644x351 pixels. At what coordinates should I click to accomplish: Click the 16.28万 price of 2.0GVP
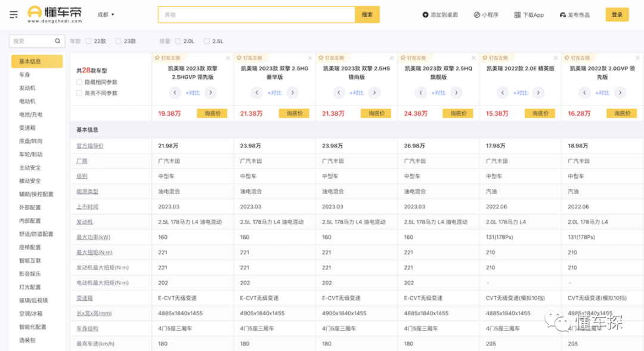pyautogui.click(x=578, y=113)
